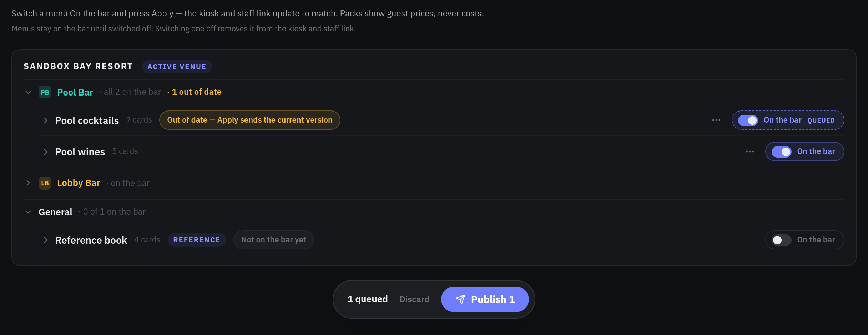This screenshot has height=335, width=868.
Task: Click the REFERENCE badge on Reference book
Action: [x=197, y=240]
